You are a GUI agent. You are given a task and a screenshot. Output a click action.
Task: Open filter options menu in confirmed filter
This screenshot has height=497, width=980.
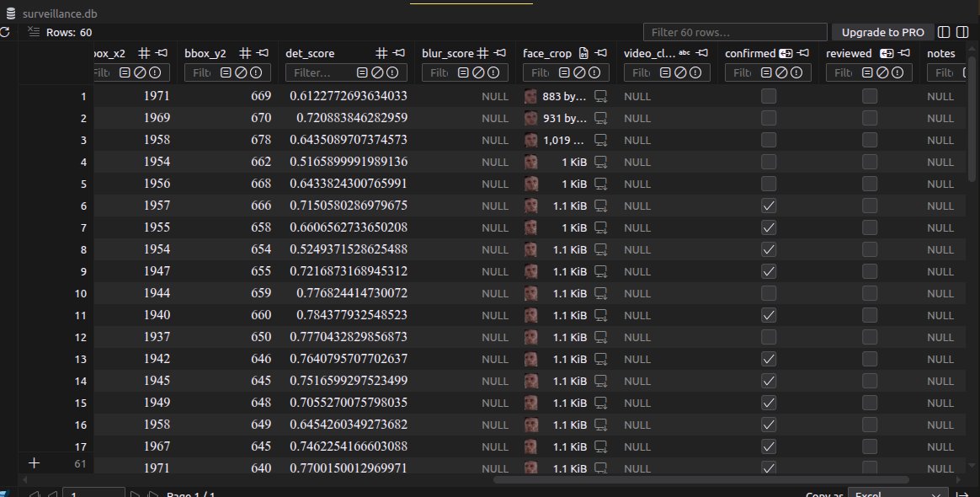pos(766,72)
